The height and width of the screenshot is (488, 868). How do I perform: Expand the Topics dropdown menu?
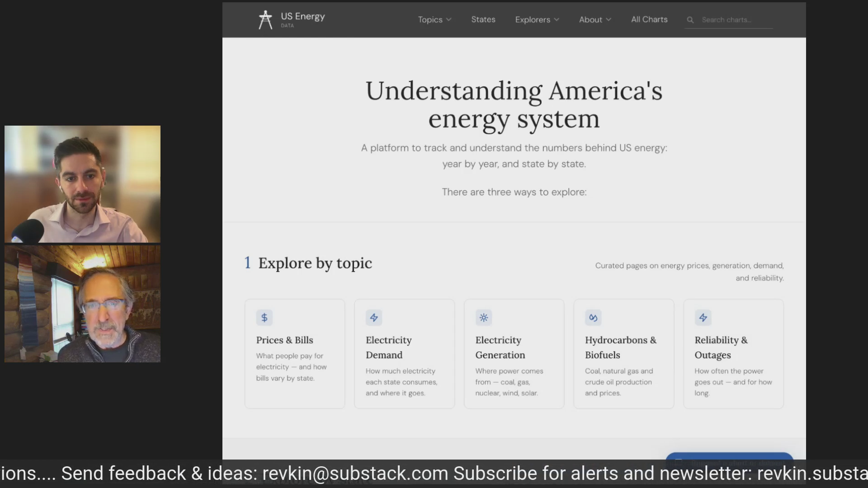click(x=434, y=19)
